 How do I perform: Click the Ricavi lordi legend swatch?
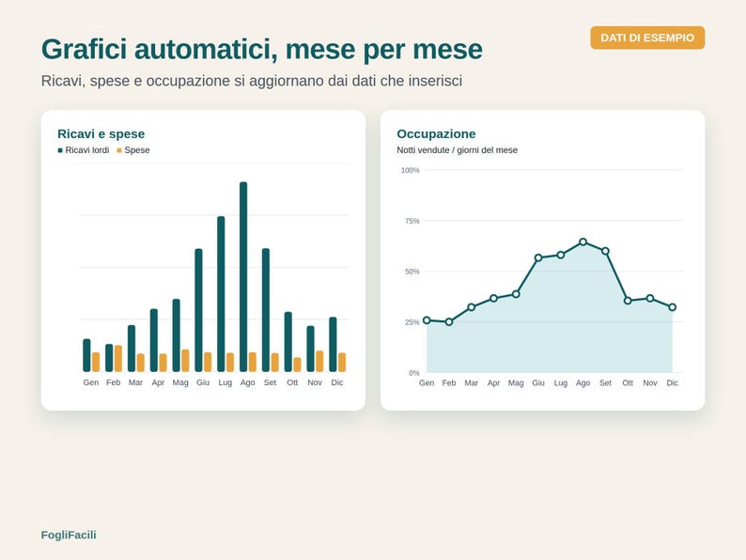[x=60, y=150]
